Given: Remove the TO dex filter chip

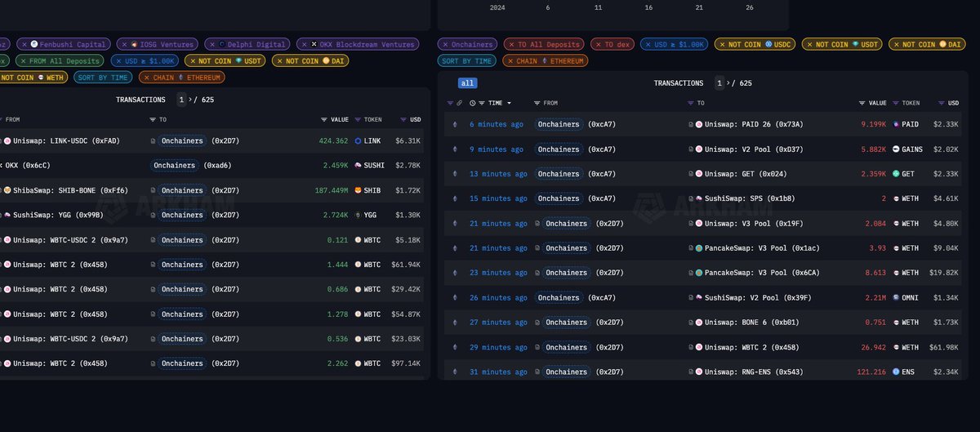Looking at the screenshot, I should point(599,44).
